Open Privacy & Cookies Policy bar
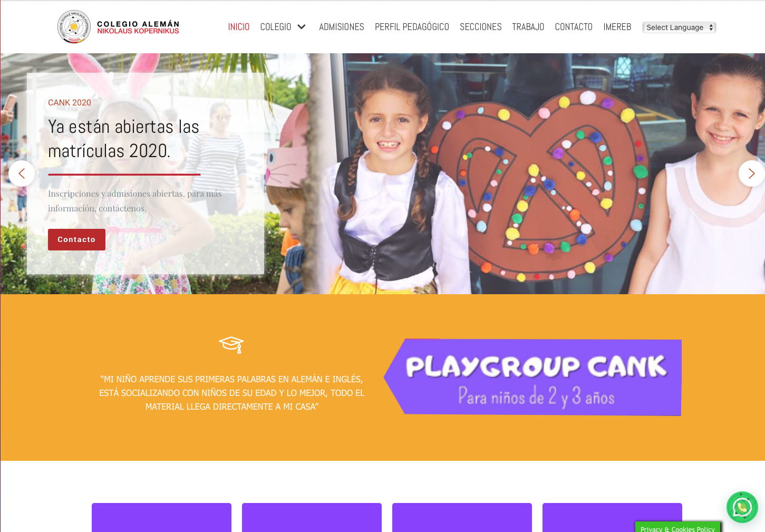The width and height of the screenshot is (765, 532). coord(677,527)
